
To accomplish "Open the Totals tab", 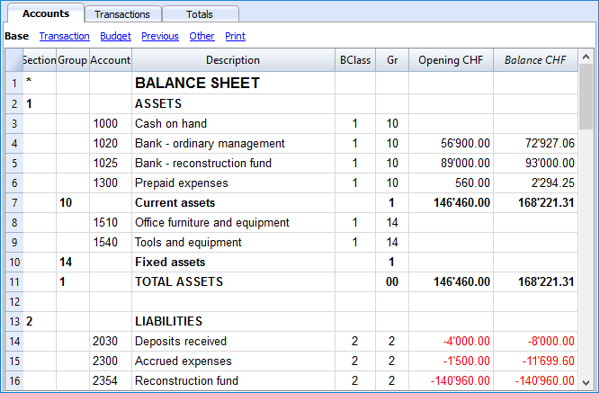I will [x=200, y=14].
